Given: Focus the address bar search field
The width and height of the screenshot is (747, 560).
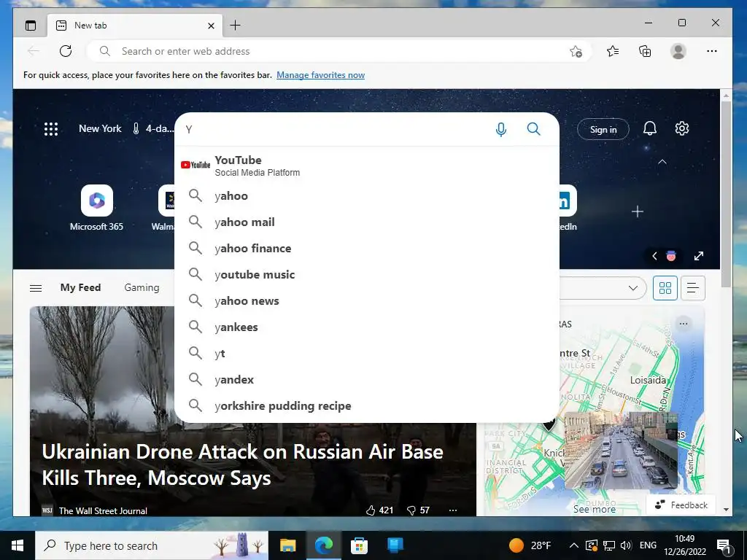Looking at the screenshot, I should point(338,51).
